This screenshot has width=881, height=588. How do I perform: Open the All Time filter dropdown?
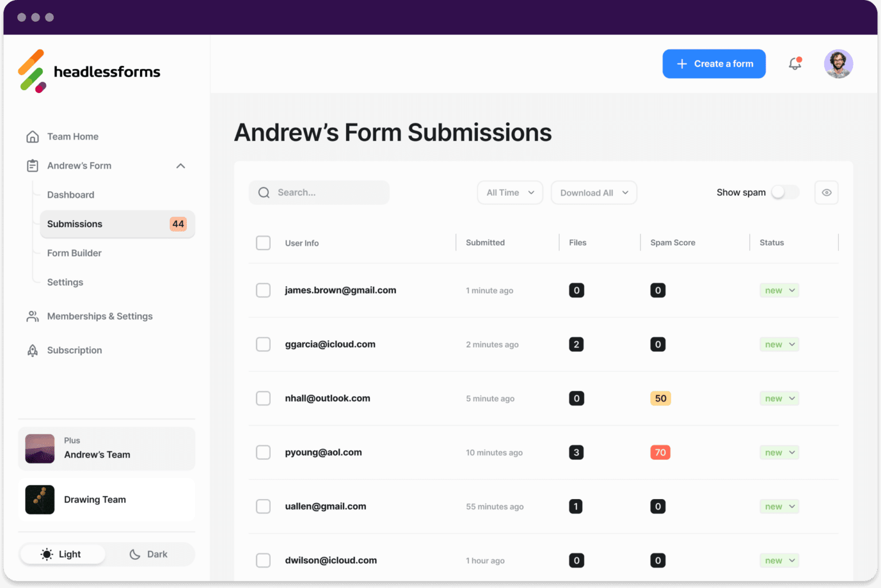pyautogui.click(x=509, y=192)
